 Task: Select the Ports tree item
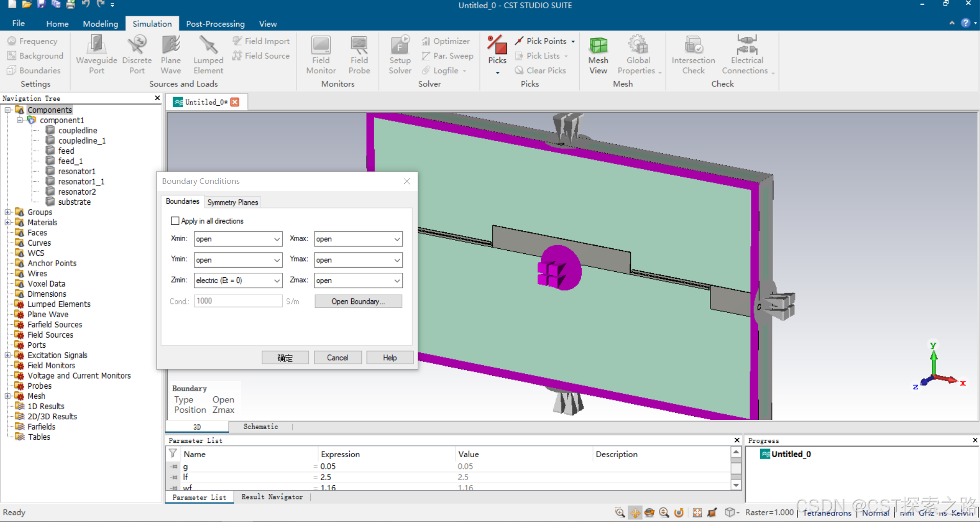[36, 345]
